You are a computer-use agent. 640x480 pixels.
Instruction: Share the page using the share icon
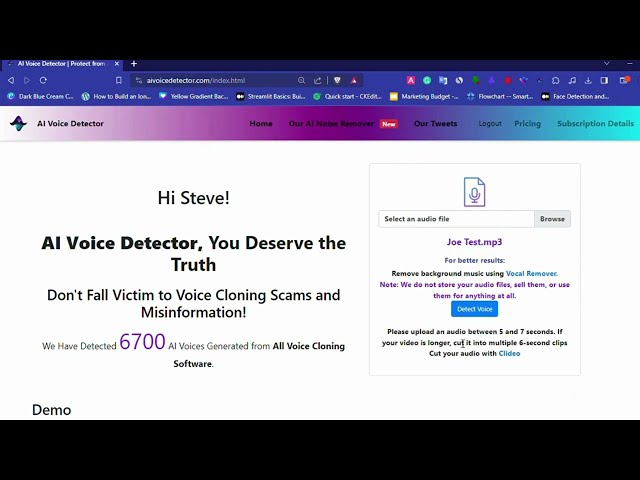click(318, 80)
